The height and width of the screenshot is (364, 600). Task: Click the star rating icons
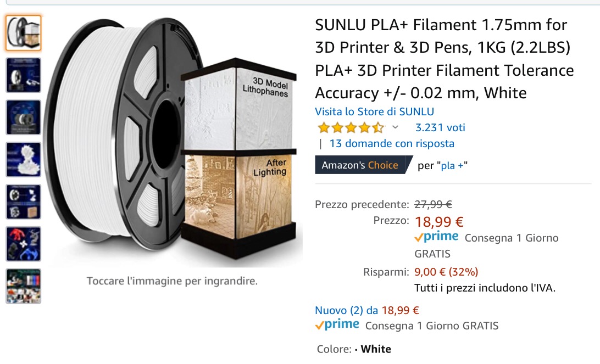[x=351, y=128]
